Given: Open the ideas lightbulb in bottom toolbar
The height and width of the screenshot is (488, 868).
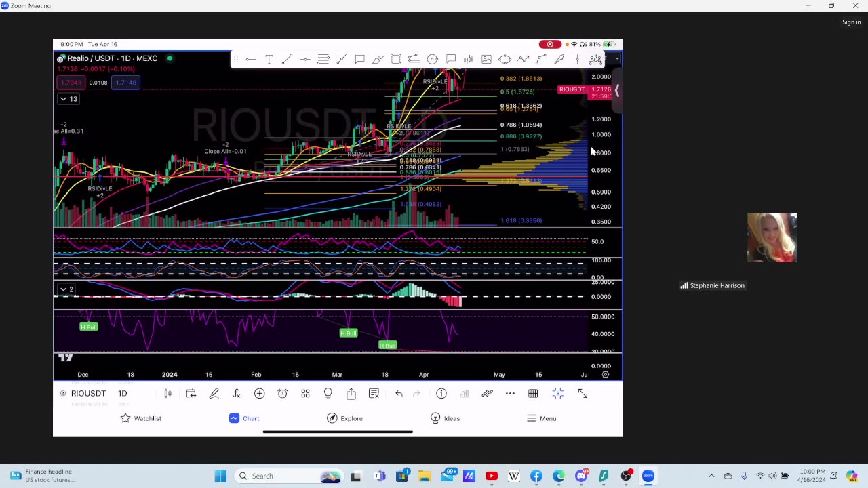Looking at the screenshot, I should point(328,394).
